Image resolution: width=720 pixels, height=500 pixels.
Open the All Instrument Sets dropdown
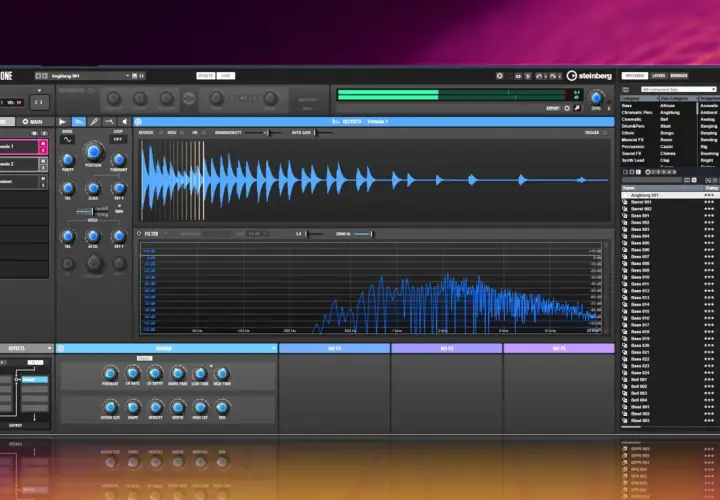tap(678, 90)
